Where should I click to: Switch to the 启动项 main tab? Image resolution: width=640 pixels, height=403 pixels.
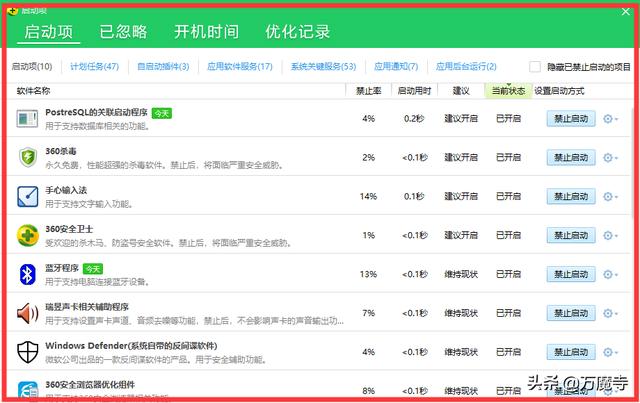click(x=49, y=32)
